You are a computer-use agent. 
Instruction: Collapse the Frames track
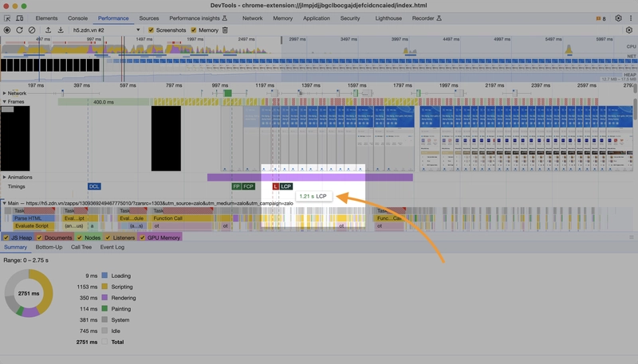[5, 102]
